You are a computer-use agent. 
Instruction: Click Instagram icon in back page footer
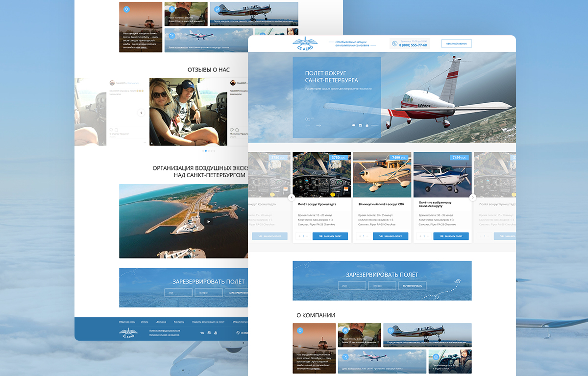(x=209, y=333)
